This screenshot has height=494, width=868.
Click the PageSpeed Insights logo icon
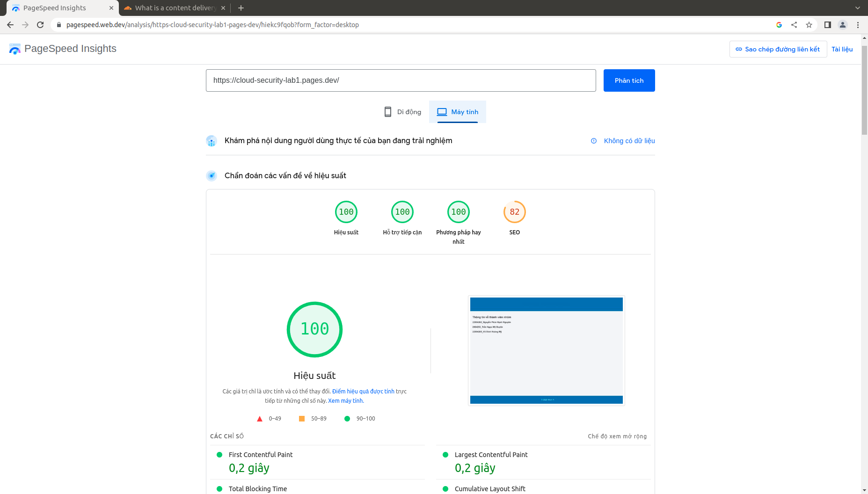(15, 49)
